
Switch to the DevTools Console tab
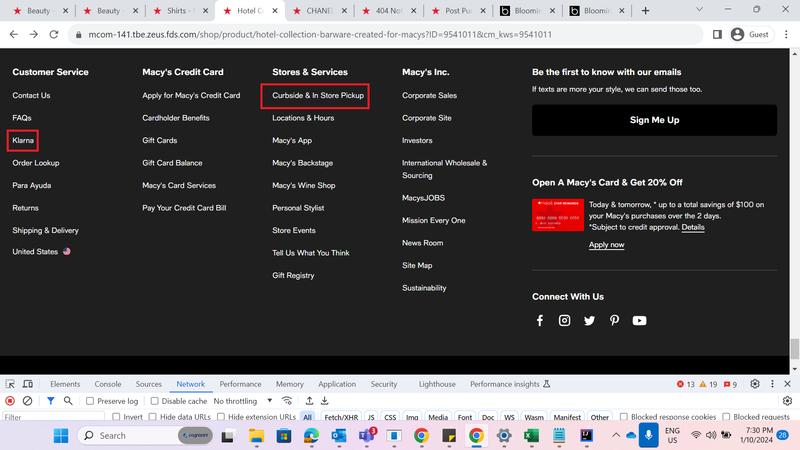[108, 384]
